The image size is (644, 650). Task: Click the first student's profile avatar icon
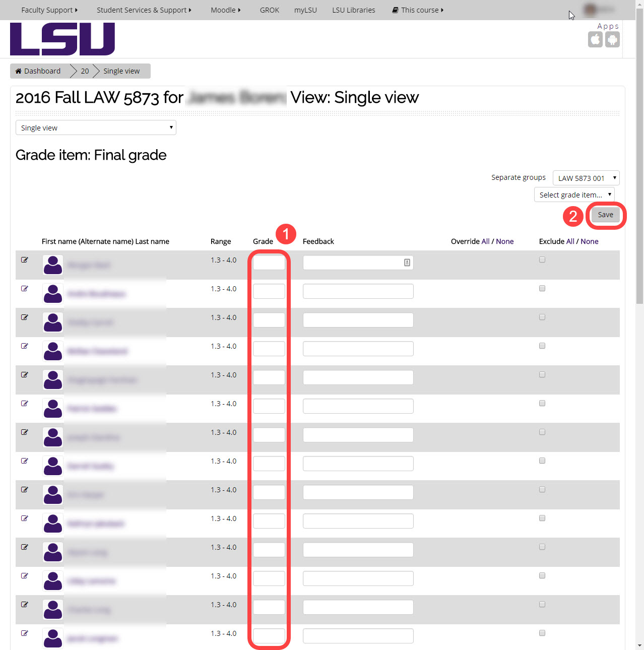(x=52, y=265)
